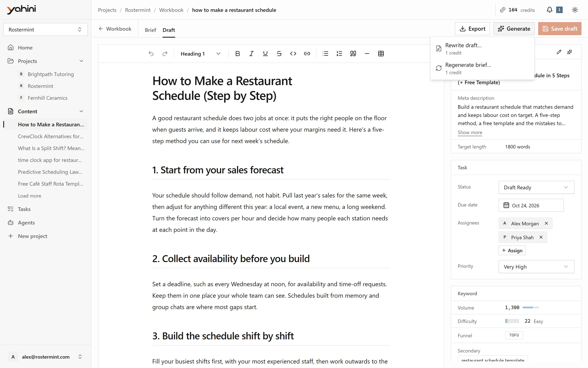
Task: Create a bulleted list
Action: [325, 54]
